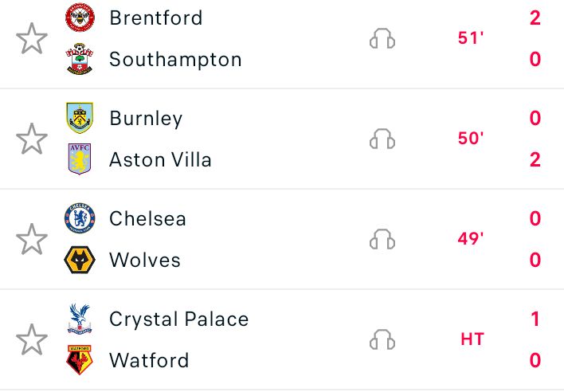Open audio commentary for Brentford vs Southampton
Screen dimensions: 564x392
click(x=382, y=38)
